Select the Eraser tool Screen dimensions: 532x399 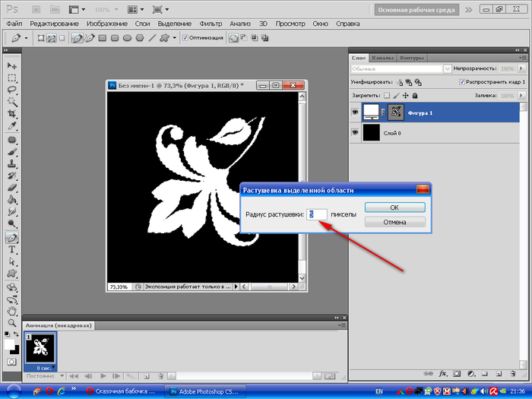tap(12, 188)
